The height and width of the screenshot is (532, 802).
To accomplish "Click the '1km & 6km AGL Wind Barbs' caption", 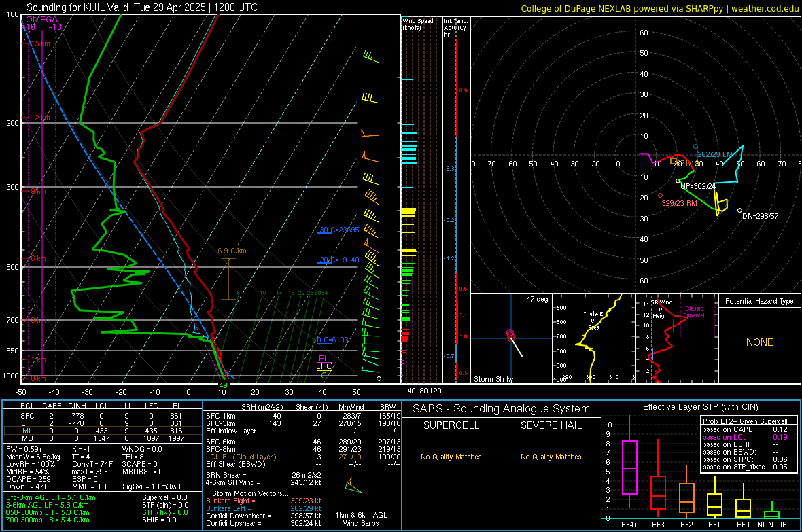I will pos(361,519).
